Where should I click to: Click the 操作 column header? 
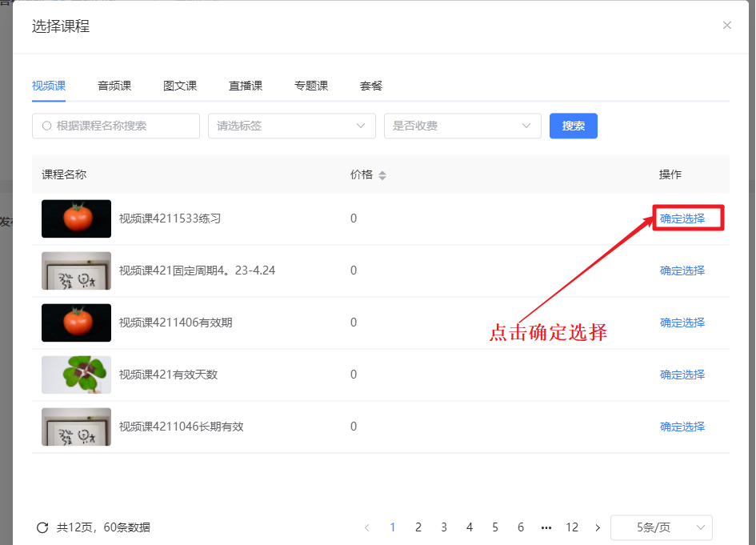(670, 174)
